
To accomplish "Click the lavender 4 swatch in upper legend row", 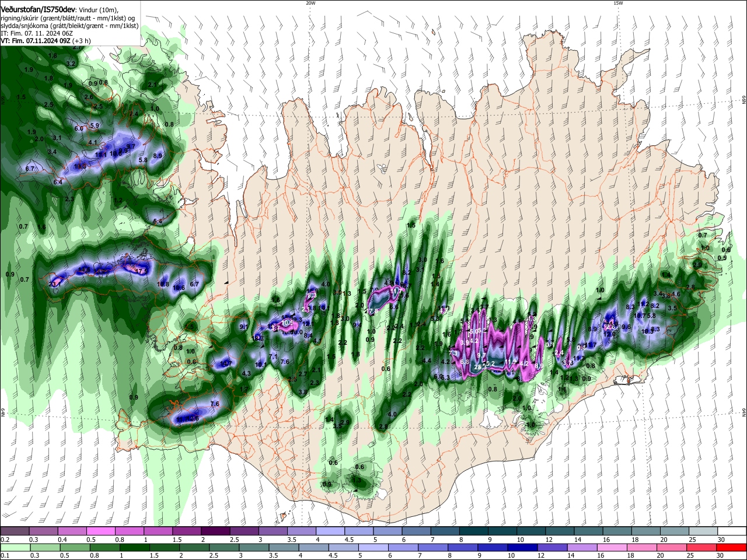I will coord(330,531).
